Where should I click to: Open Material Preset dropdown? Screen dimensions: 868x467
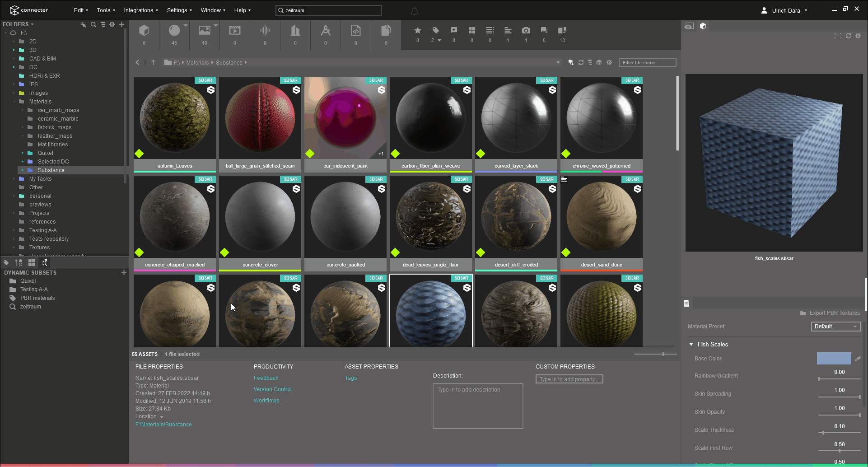click(835, 327)
